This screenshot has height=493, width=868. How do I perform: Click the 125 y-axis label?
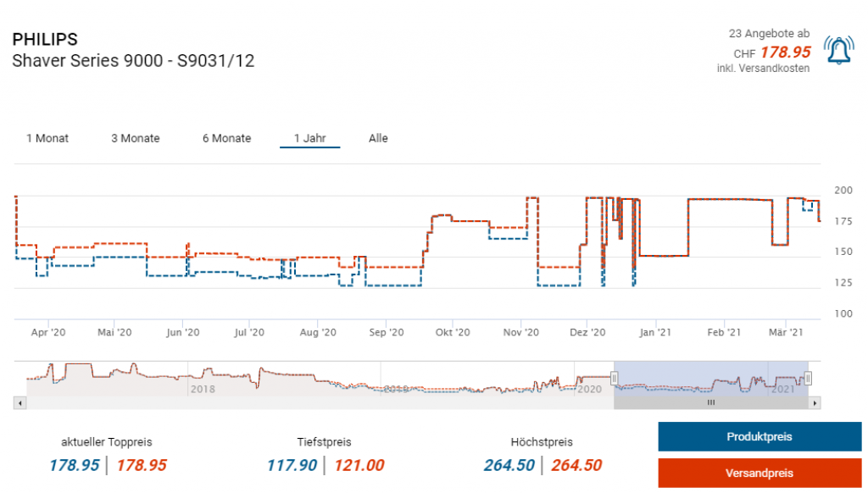(x=843, y=283)
